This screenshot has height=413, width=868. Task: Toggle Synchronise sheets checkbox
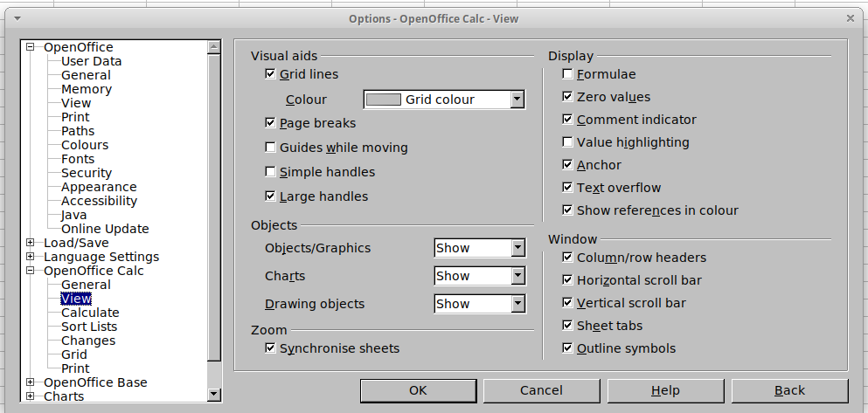pos(270,348)
